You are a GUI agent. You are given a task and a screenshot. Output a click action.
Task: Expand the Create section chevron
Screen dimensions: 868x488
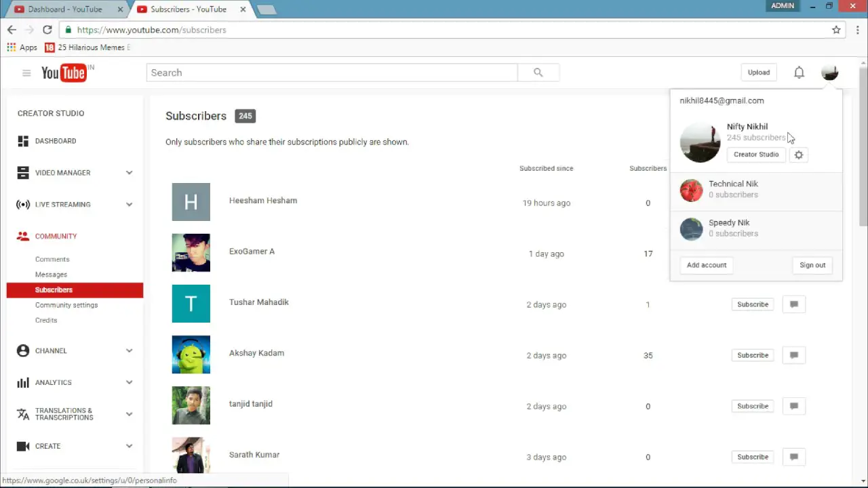click(x=129, y=446)
